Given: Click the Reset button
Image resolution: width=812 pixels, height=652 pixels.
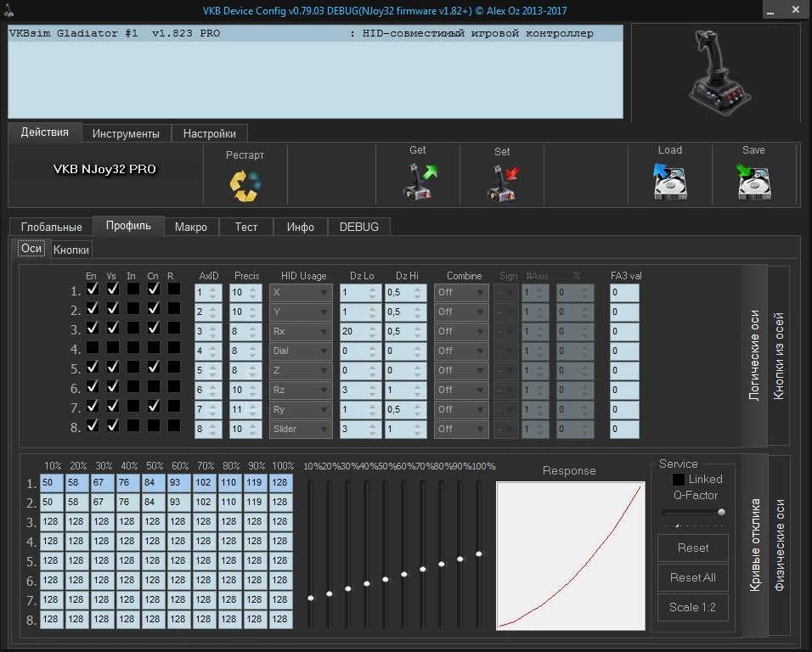Looking at the screenshot, I should pos(693,548).
